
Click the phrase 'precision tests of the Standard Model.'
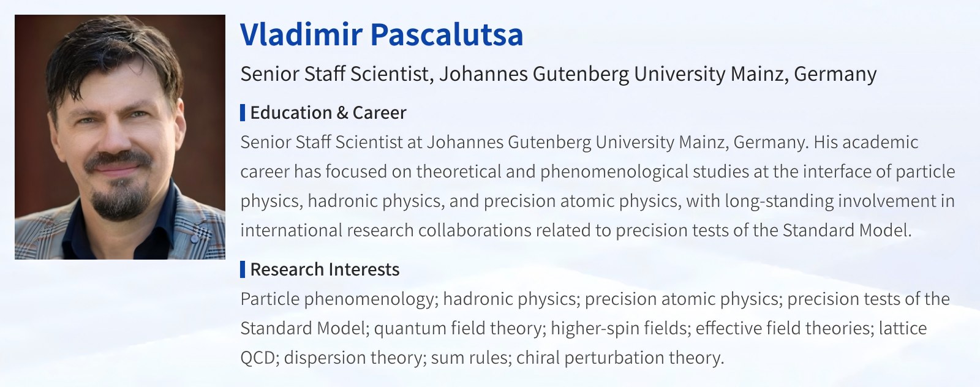(x=763, y=230)
